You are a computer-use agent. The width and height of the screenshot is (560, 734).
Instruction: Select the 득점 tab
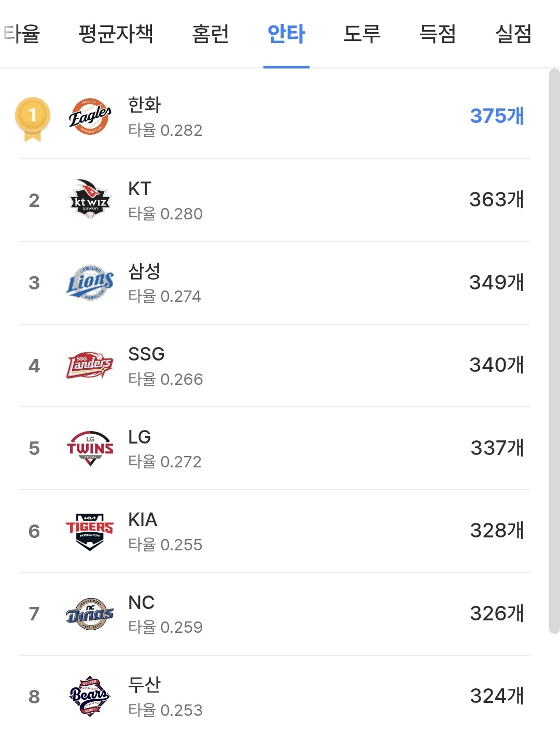pos(438,34)
